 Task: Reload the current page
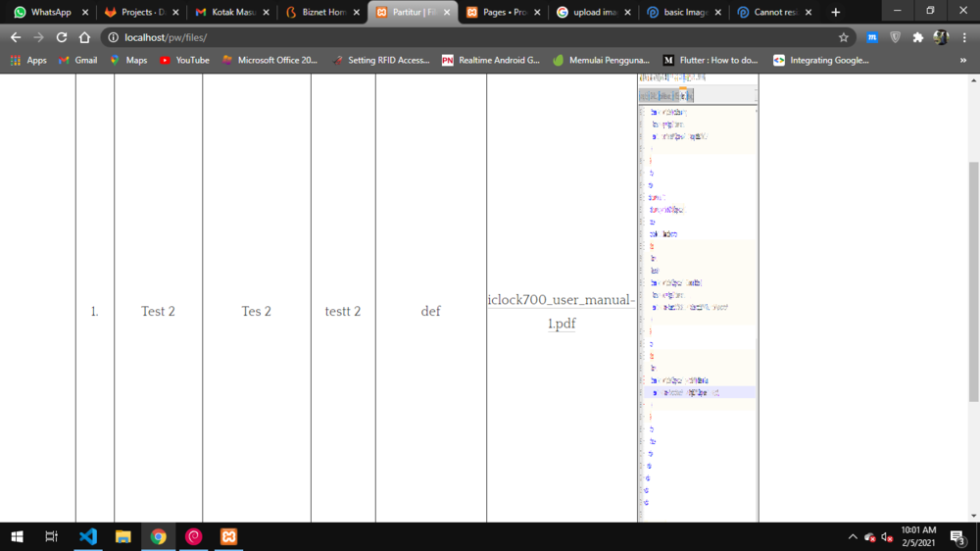click(61, 37)
